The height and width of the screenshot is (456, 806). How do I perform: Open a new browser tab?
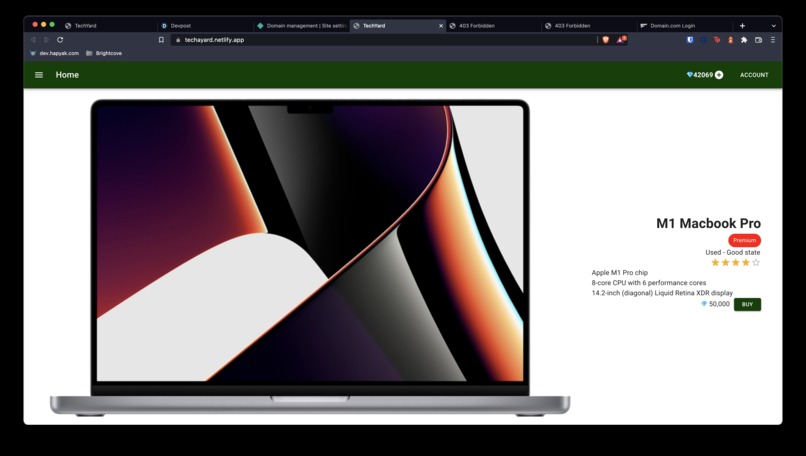(742, 26)
